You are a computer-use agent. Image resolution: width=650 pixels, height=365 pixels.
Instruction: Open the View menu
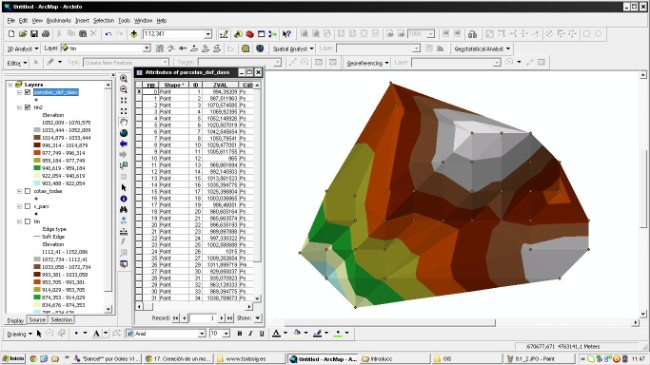click(x=37, y=20)
